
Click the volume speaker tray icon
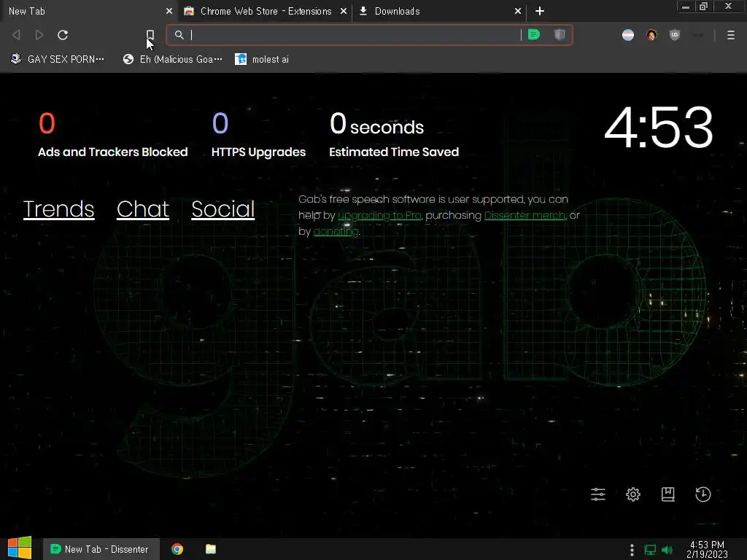point(667,550)
